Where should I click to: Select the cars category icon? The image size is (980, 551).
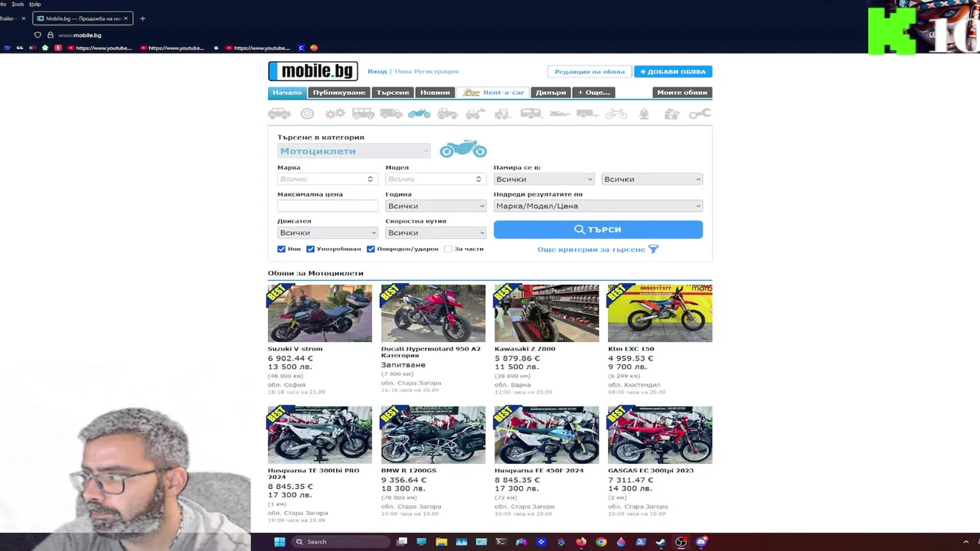tap(279, 113)
